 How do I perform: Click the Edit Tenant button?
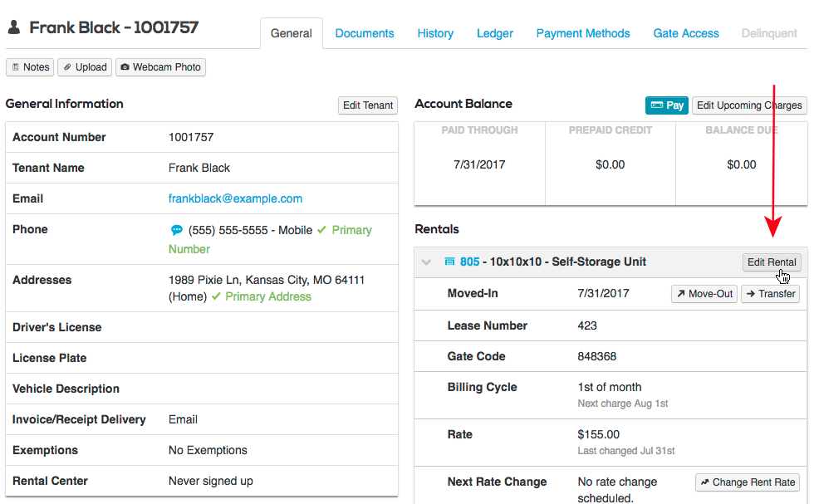(368, 105)
